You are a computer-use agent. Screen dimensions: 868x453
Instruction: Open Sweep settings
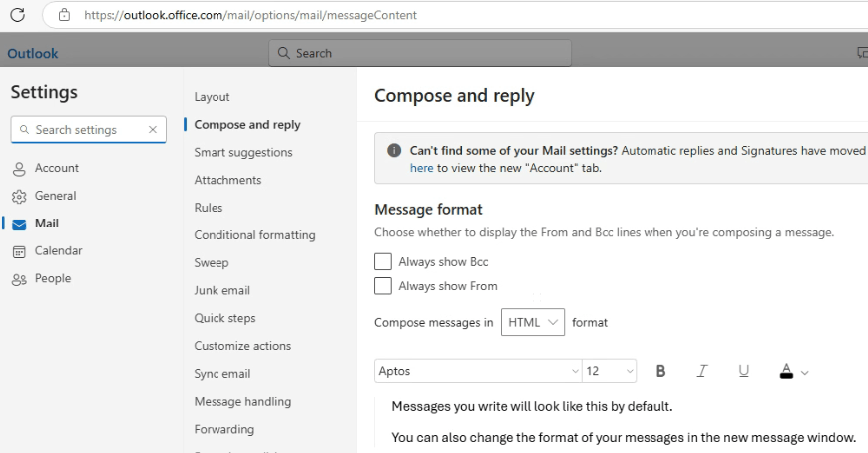(211, 262)
